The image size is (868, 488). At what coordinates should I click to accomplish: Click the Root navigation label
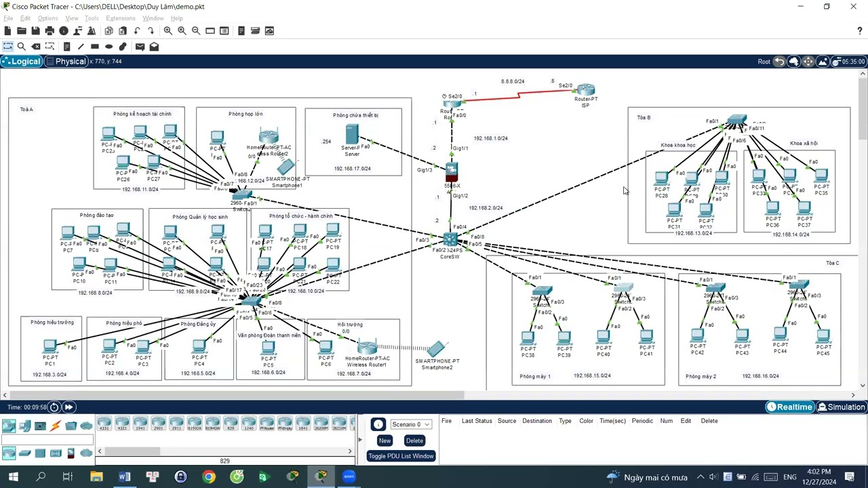tap(764, 62)
